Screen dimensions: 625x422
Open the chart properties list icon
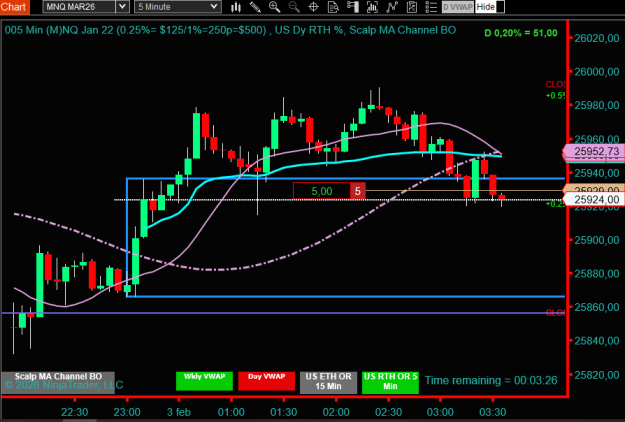click(x=431, y=7)
